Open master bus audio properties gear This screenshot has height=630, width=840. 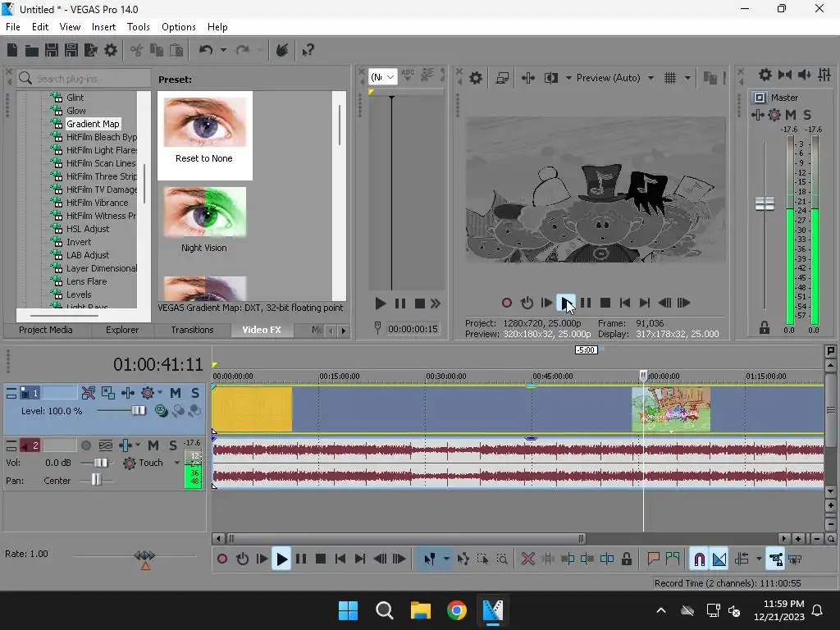(765, 75)
